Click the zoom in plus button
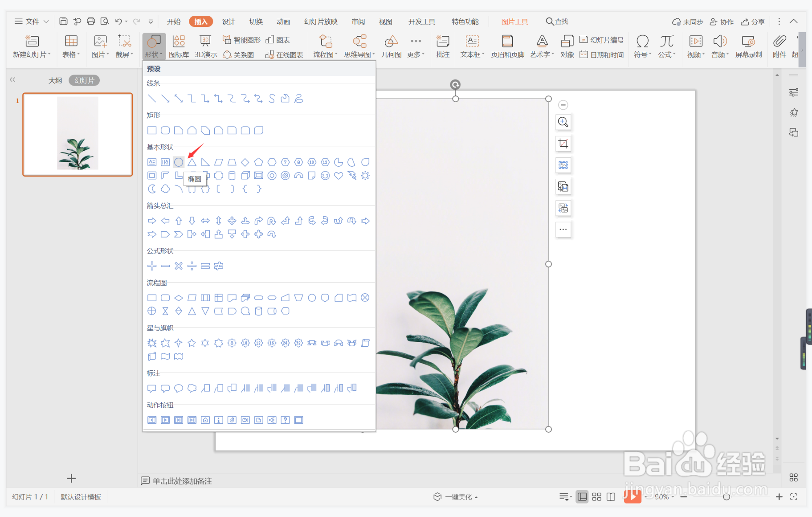812x517 pixels. (x=779, y=497)
